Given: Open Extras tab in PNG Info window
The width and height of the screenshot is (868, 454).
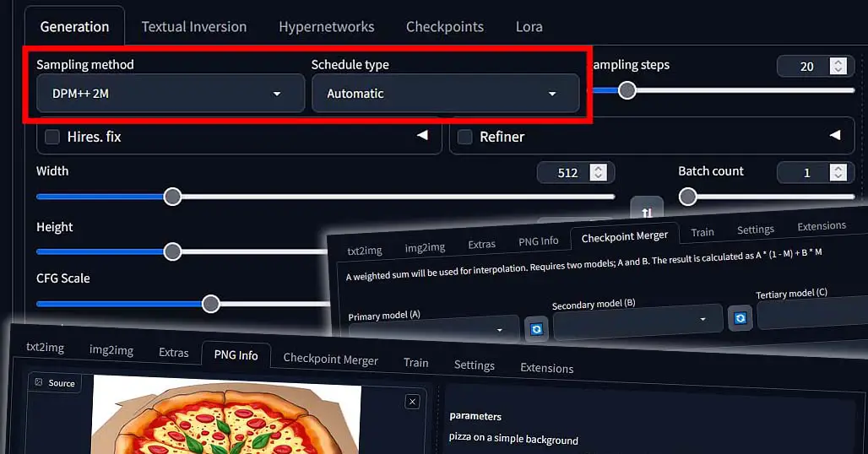Looking at the screenshot, I should [x=173, y=352].
